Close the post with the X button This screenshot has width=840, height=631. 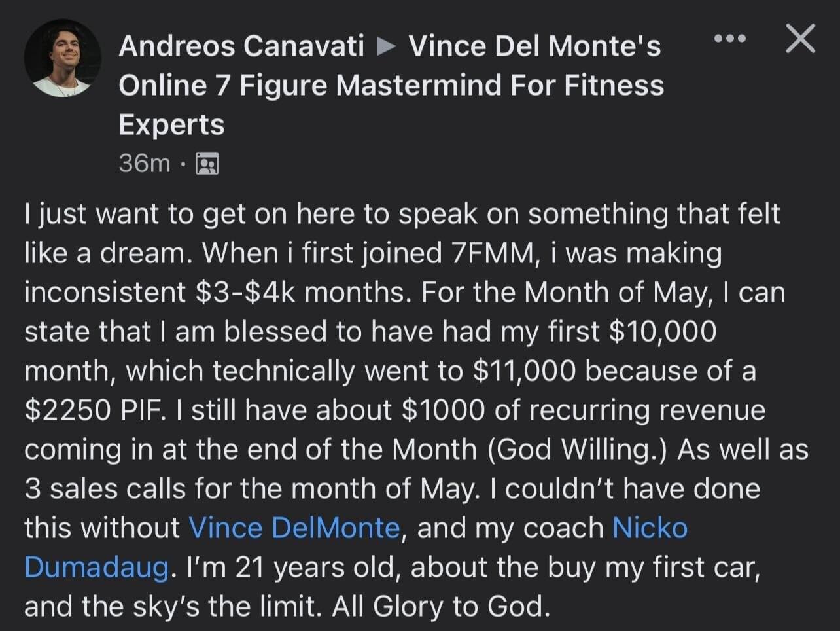[800, 39]
